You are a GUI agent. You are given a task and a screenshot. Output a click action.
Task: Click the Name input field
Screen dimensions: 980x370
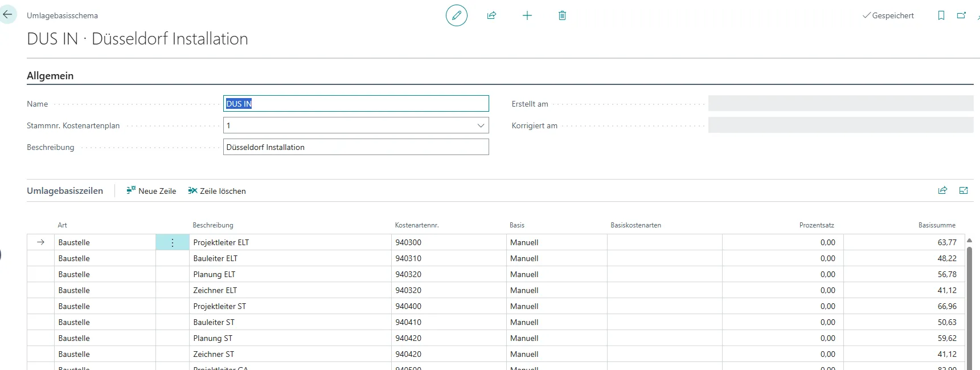point(356,104)
